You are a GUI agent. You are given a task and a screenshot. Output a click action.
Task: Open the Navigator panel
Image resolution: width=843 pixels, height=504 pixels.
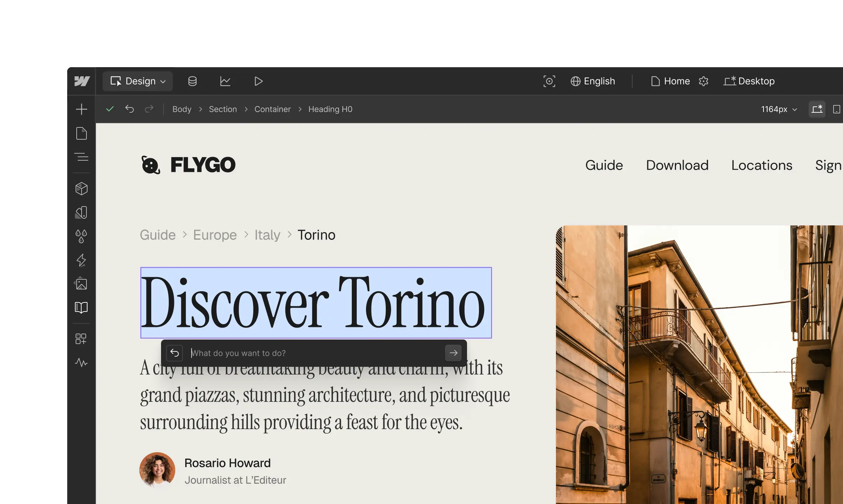pyautogui.click(x=81, y=157)
